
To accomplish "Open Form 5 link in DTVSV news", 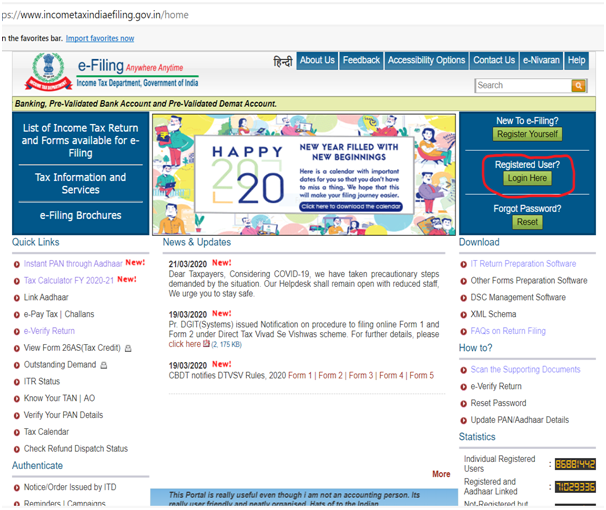I will click(422, 376).
